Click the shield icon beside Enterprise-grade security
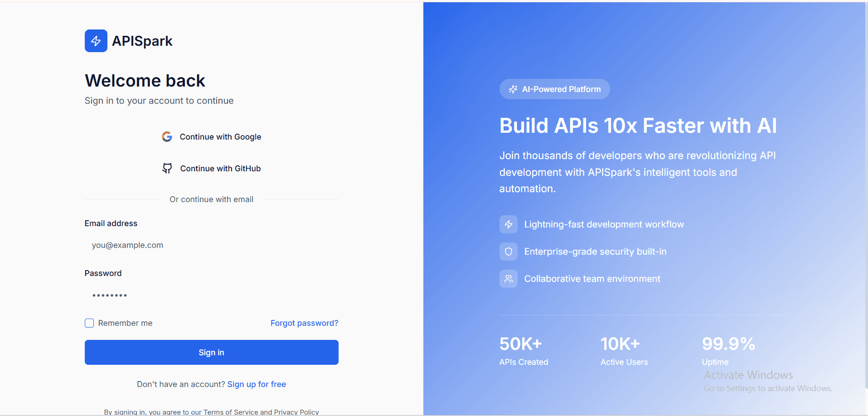The image size is (868, 416). (x=509, y=252)
